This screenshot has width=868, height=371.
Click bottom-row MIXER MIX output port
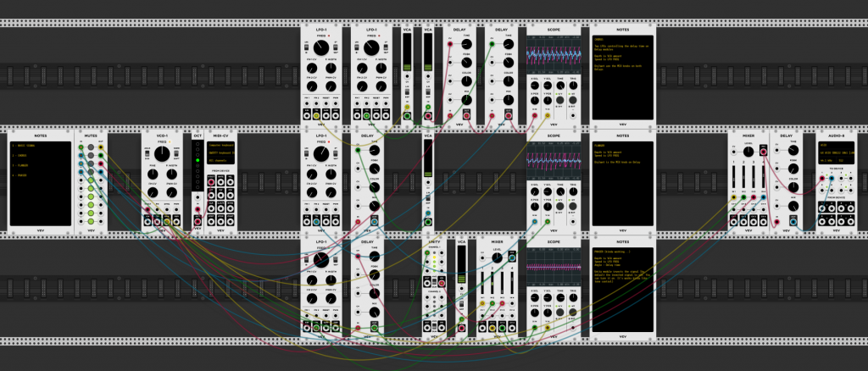point(512,257)
